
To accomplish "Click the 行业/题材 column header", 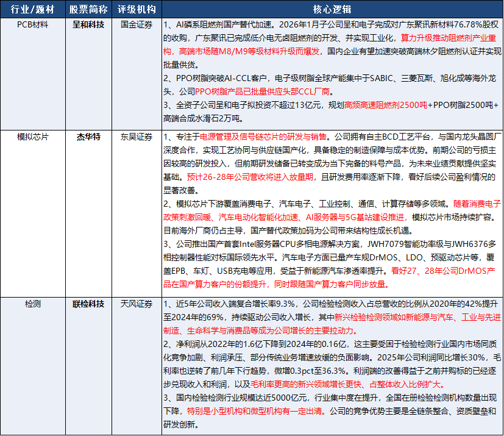I will 33,9.
